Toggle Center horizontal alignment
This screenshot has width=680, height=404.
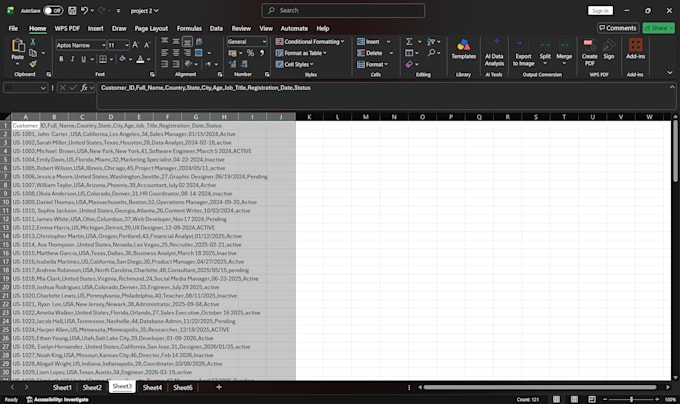click(176, 53)
